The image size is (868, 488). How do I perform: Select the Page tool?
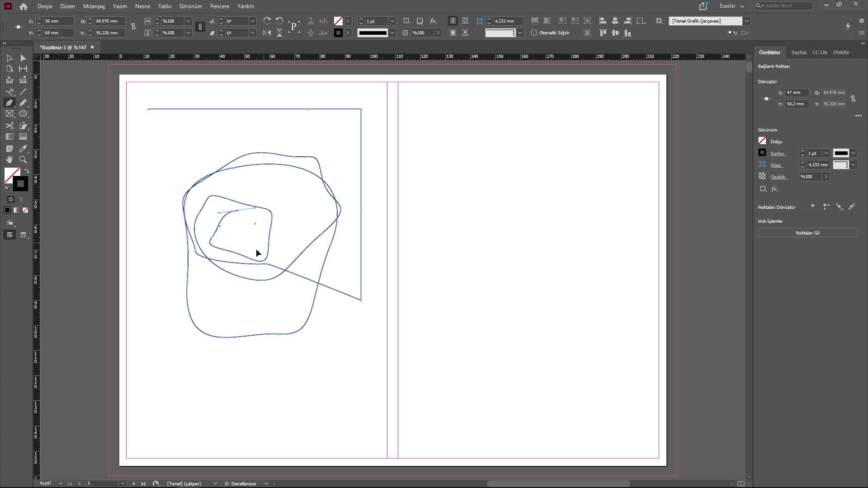coord(9,69)
